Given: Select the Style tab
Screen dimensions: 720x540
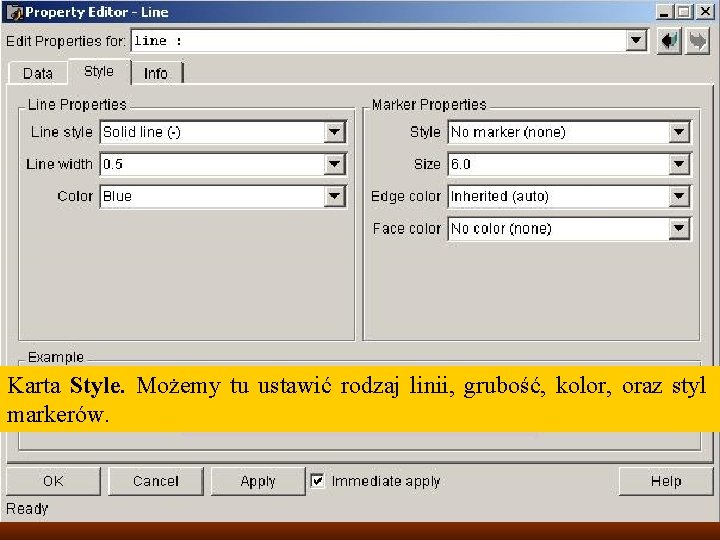Looking at the screenshot, I should 99,72.
